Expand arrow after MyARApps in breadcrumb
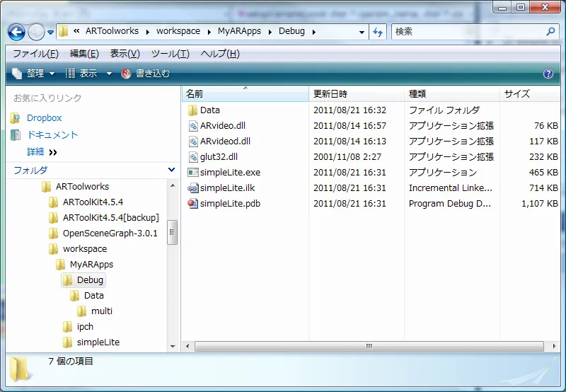Image resolution: width=566 pixels, height=392 pixels. click(x=270, y=32)
